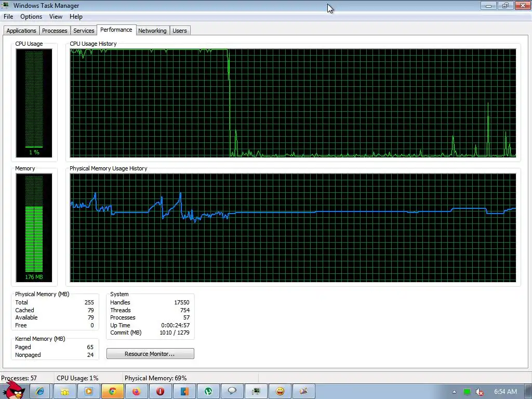Click the Threads value 754
532x399 pixels.
[x=185, y=310]
